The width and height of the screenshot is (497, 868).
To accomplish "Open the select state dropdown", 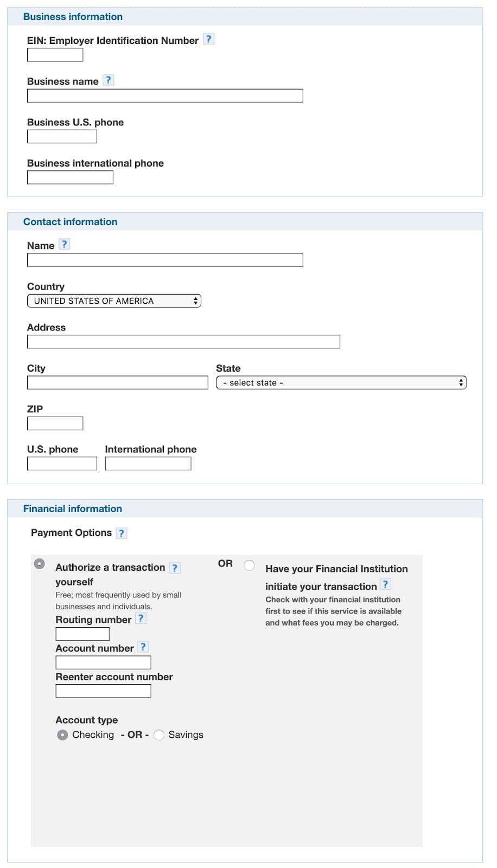I will point(341,382).
